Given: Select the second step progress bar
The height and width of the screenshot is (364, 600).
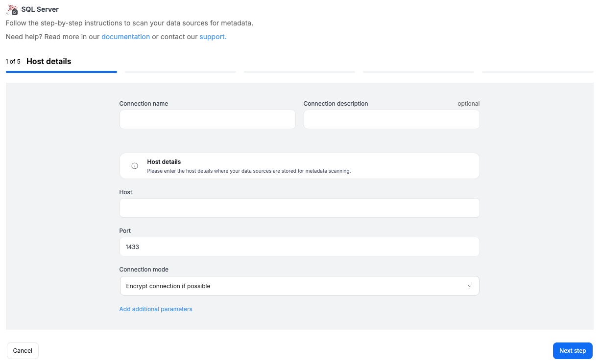Looking at the screenshot, I should (x=180, y=72).
